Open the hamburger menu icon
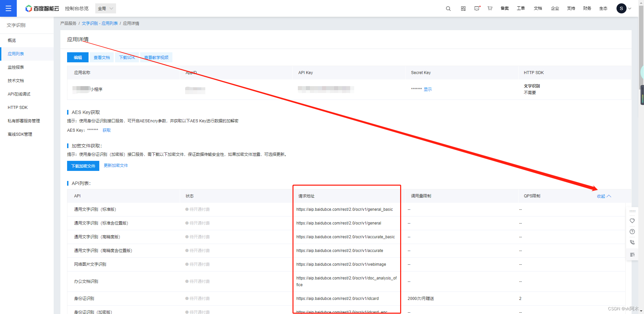The height and width of the screenshot is (314, 644). point(8,8)
